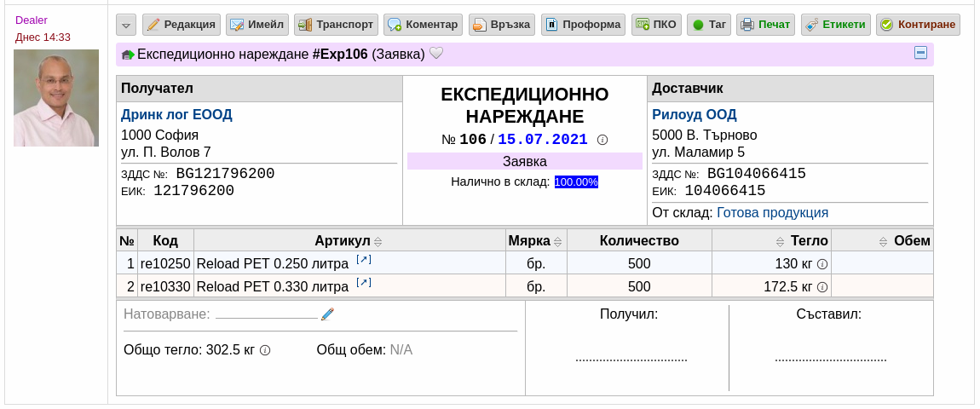Click the Връзка link button
Image resolution: width=980 pixels, height=409 pixels.
pyautogui.click(x=502, y=25)
